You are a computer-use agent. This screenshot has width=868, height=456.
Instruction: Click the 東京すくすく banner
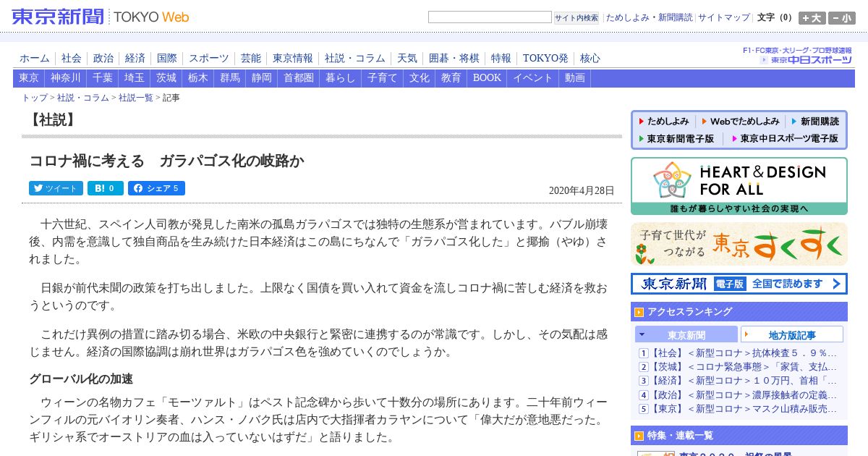click(x=739, y=244)
